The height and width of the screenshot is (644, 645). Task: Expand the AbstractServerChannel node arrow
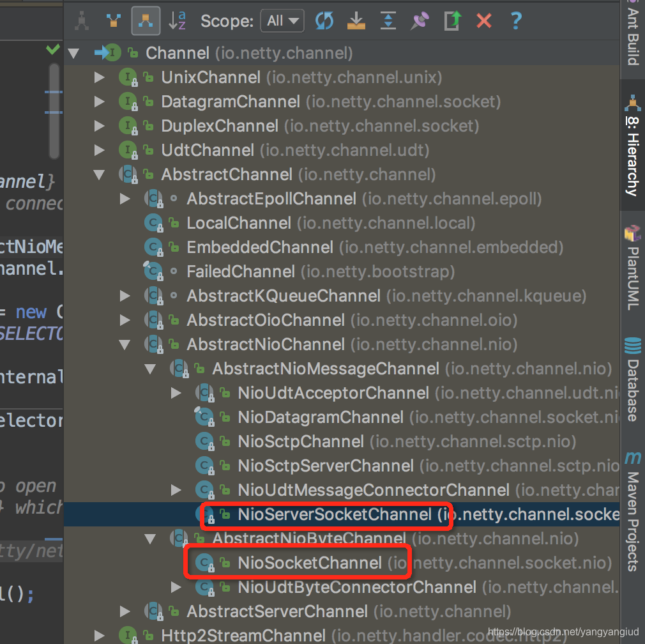point(125,611)
